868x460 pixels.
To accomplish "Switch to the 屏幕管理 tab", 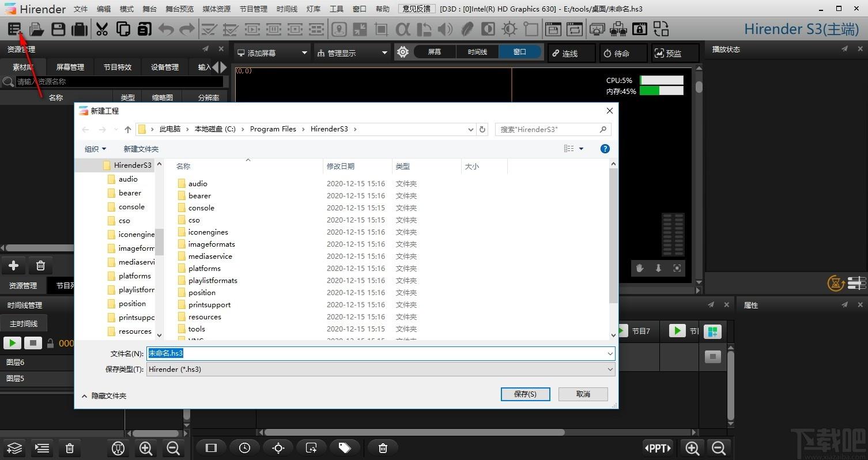I will point(70,67).
